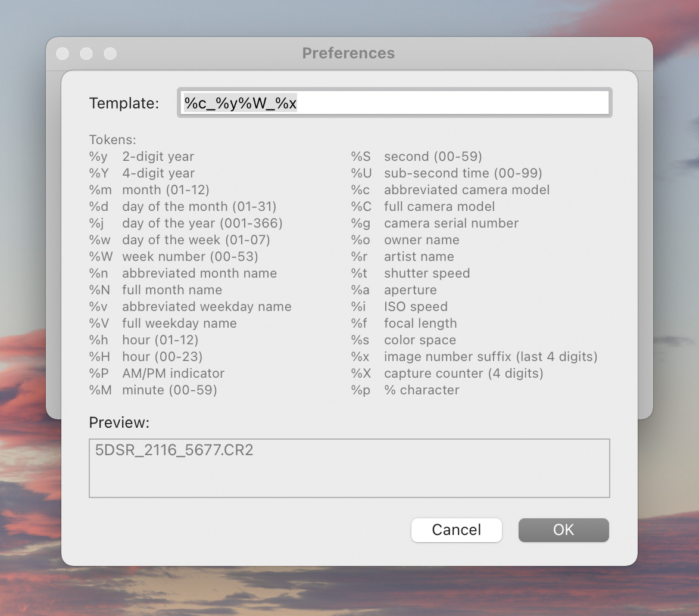Click 'day of the month (01-31)' text
The width and height of the screenshot is (699, 616).
[199, 207]
